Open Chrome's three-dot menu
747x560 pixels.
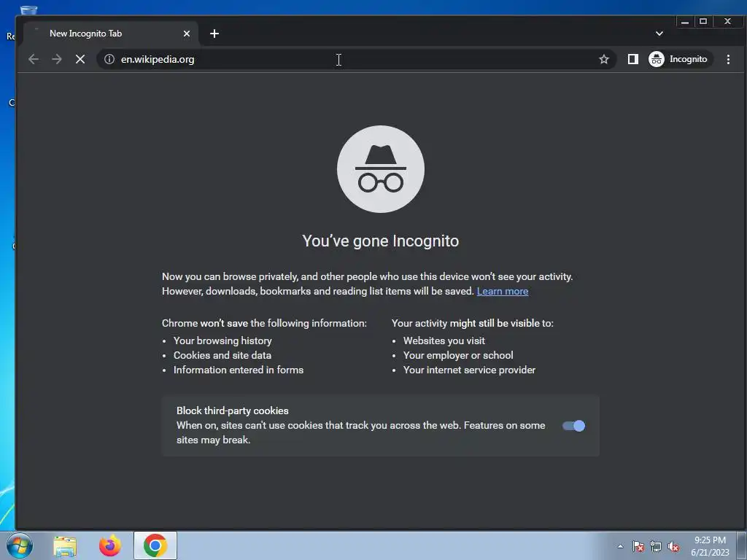pos(728,59)
